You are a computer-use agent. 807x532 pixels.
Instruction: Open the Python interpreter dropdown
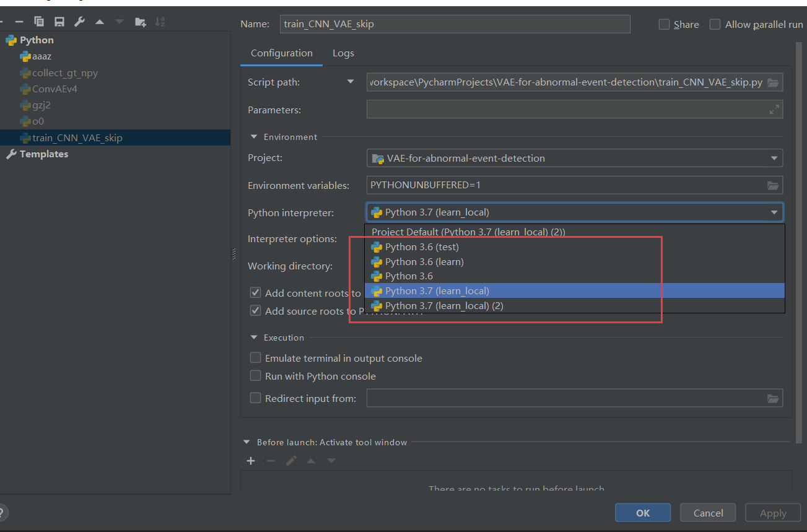pos(774,212)
